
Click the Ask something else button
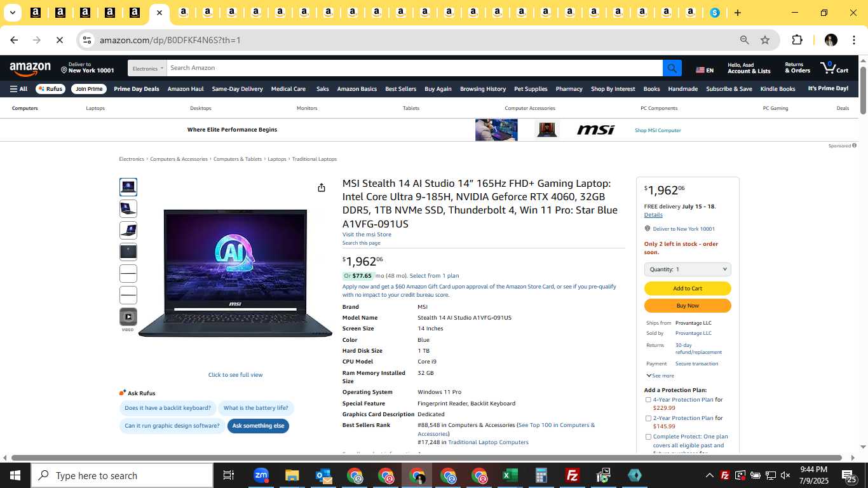coord(258,426)
